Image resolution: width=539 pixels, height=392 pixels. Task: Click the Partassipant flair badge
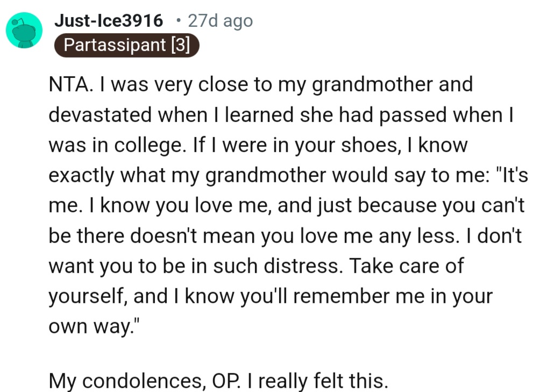pos(126,45)
